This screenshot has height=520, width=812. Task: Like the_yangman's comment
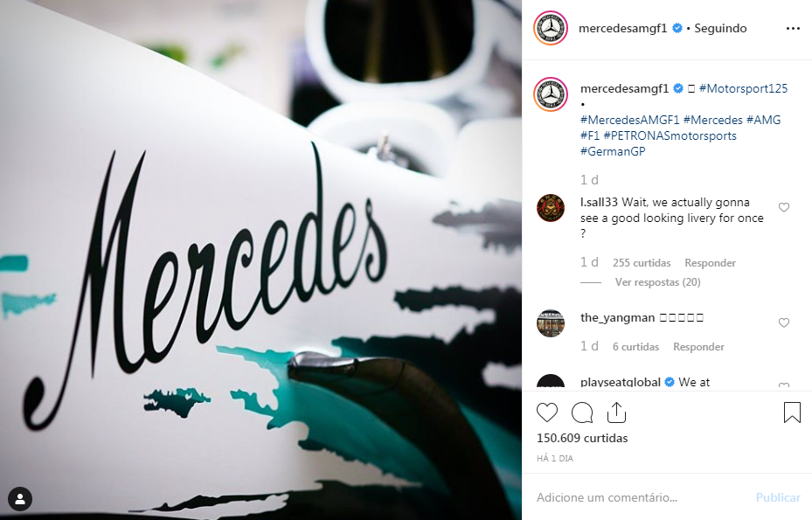pos(784,322)
